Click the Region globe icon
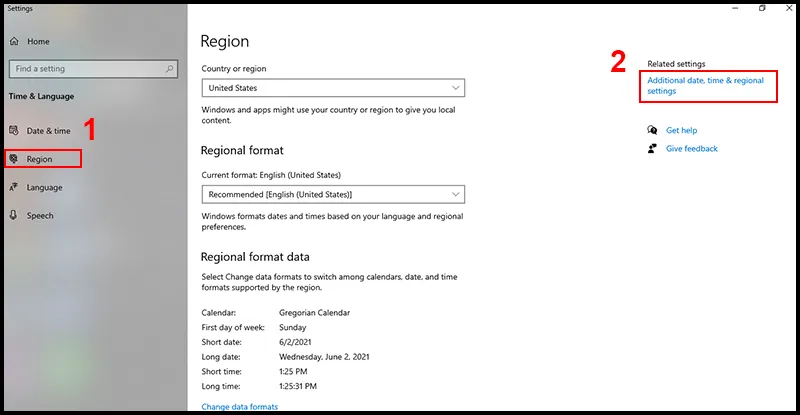This screenshot has width=800, height=415. 14,159
